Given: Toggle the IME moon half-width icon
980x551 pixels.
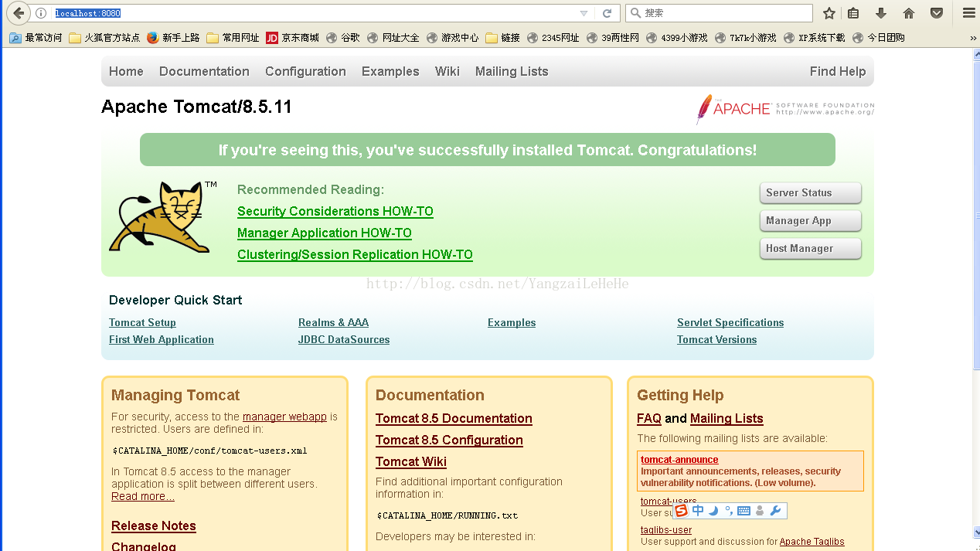Looking at the screenshot, I should tap(713, 511).
